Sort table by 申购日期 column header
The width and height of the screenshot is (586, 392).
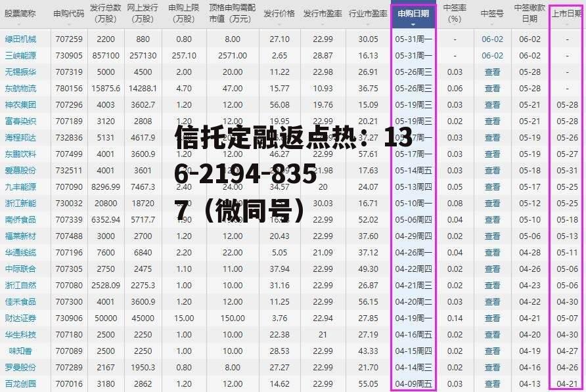tap(413, 14)
